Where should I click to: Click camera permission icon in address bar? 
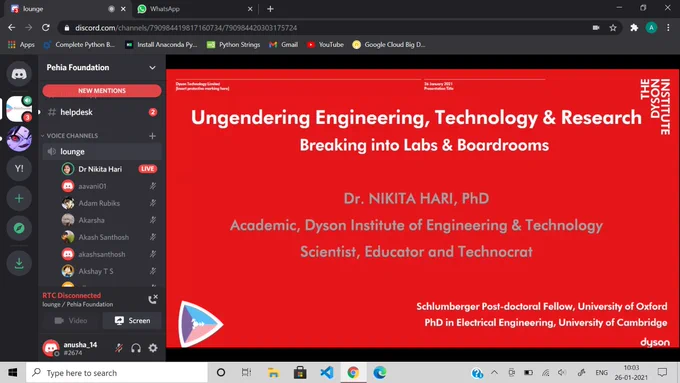click(x=596, y=28)
